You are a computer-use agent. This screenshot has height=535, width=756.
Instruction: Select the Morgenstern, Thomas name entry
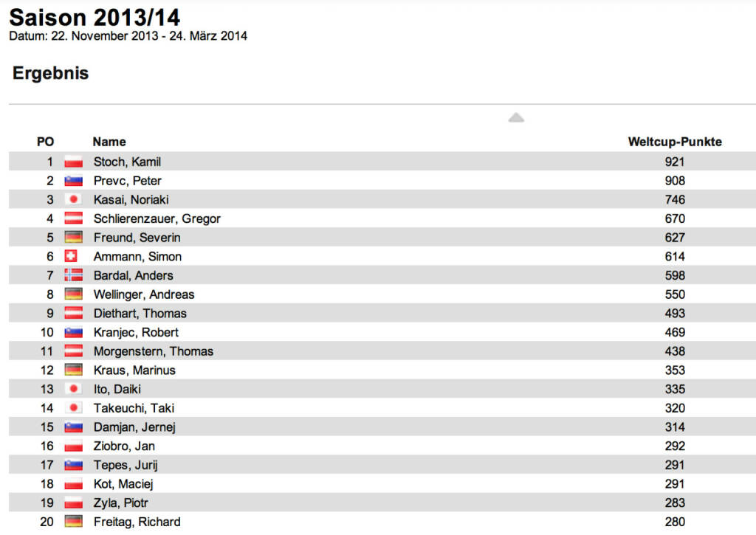(x=153, y=351)
